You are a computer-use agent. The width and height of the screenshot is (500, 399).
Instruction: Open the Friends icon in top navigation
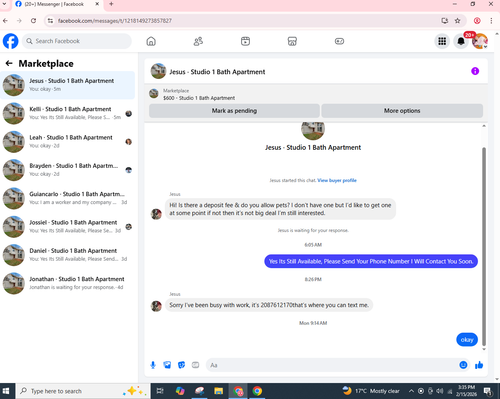point(198,41)
